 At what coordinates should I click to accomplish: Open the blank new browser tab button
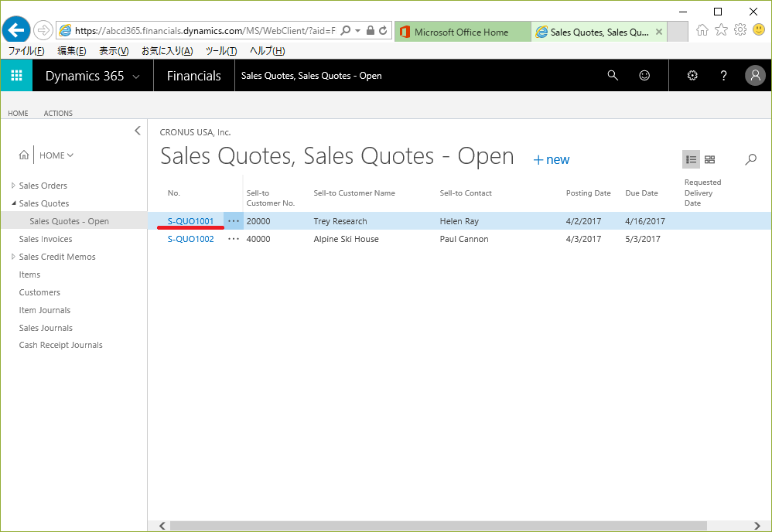point(678,32)
